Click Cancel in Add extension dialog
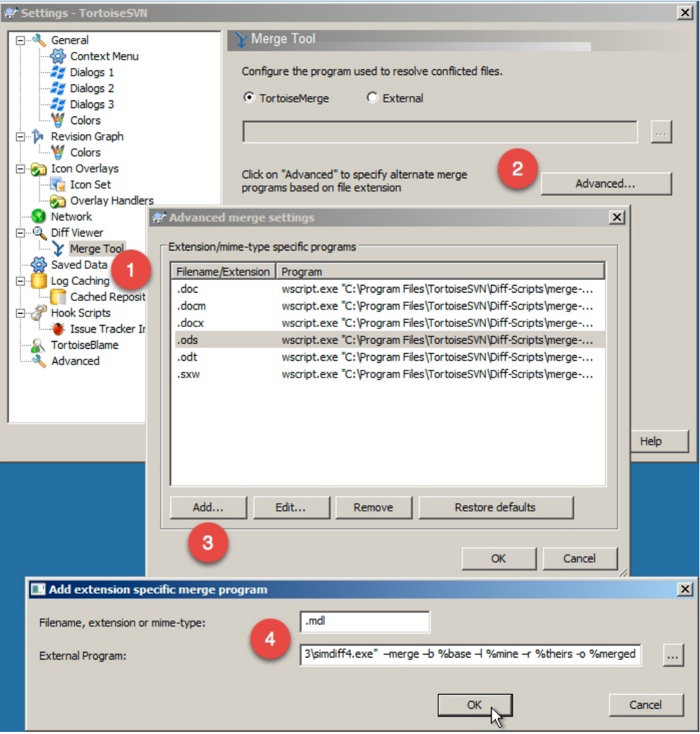The height and width of the screenshot is (734, 700). click(x=646, y=705)
